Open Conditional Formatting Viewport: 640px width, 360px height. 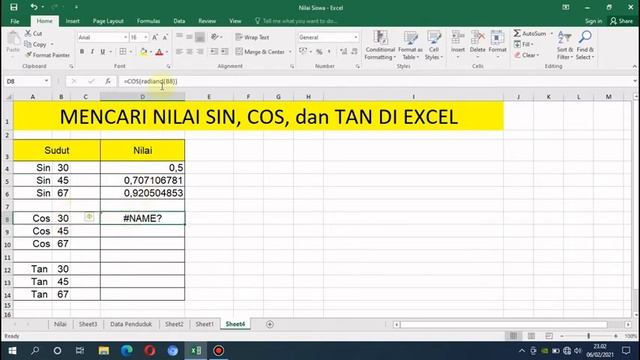(380, 45)
